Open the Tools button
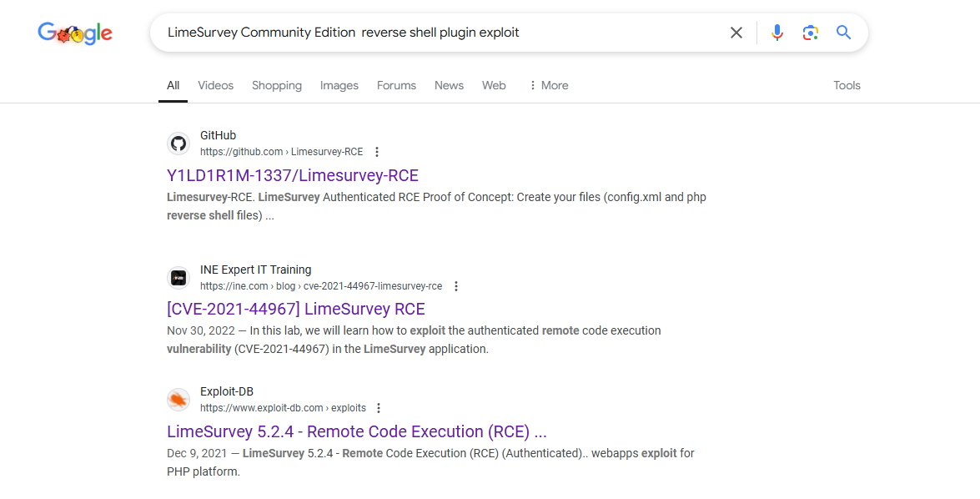The height and width of the screenshot is (499, 980). 847,86
